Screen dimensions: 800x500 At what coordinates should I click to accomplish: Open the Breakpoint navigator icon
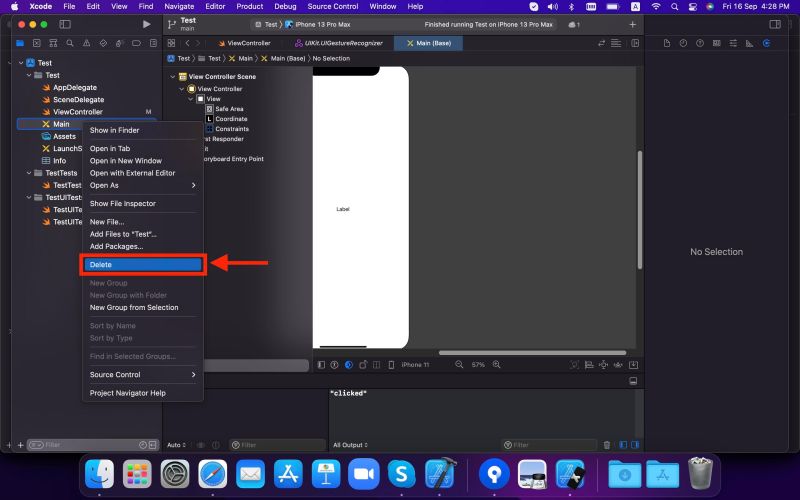136,43
